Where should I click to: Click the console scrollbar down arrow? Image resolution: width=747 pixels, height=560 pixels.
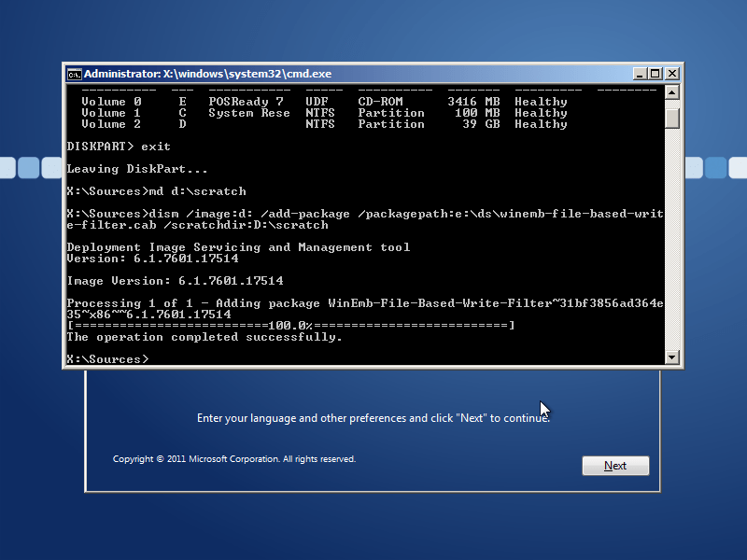[671, 357]
